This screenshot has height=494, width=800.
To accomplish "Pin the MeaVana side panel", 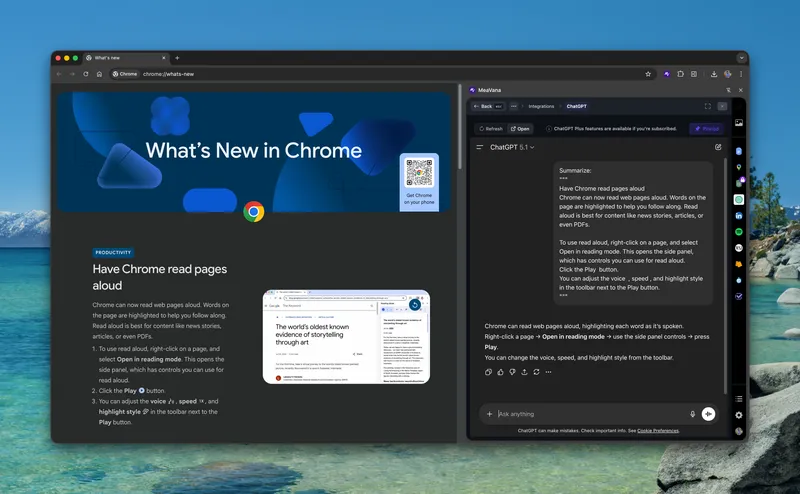I will pyautogui.click(x=729, y=90).
